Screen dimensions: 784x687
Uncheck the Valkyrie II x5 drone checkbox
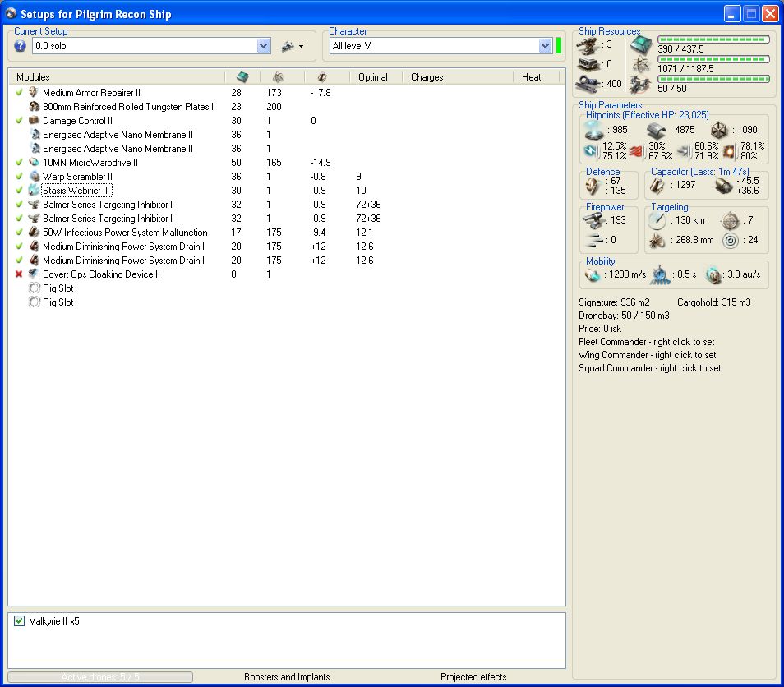coord(19,621)
